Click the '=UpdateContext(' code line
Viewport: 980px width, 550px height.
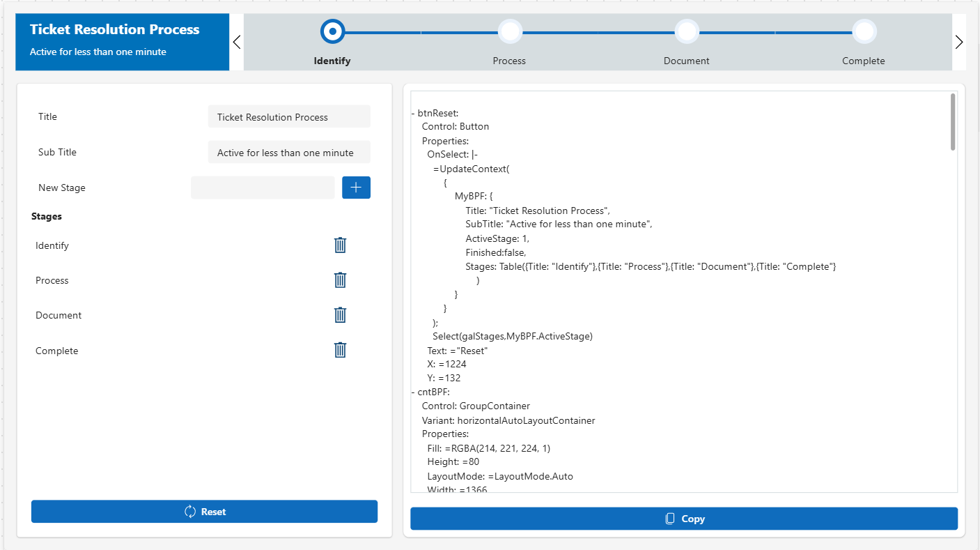pyautogui.click(x=472, y=169)
